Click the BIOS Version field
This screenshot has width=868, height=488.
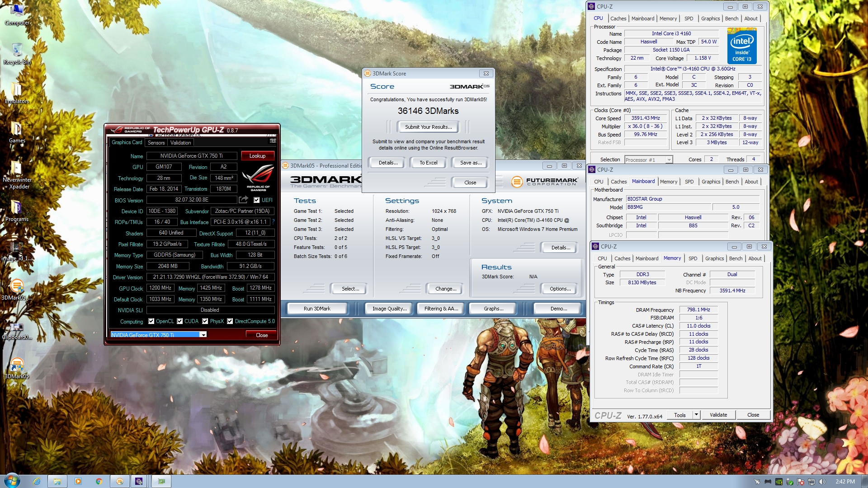click(x=191, y=200)
